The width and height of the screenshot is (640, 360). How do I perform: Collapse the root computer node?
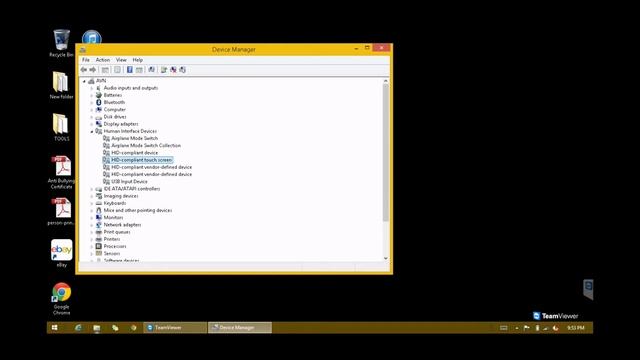click(84, 81)
